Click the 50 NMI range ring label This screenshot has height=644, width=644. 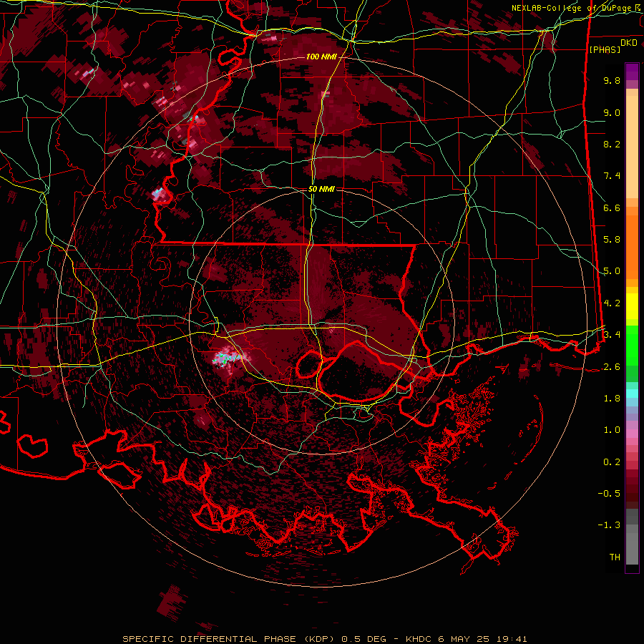(x=321, y=189)
